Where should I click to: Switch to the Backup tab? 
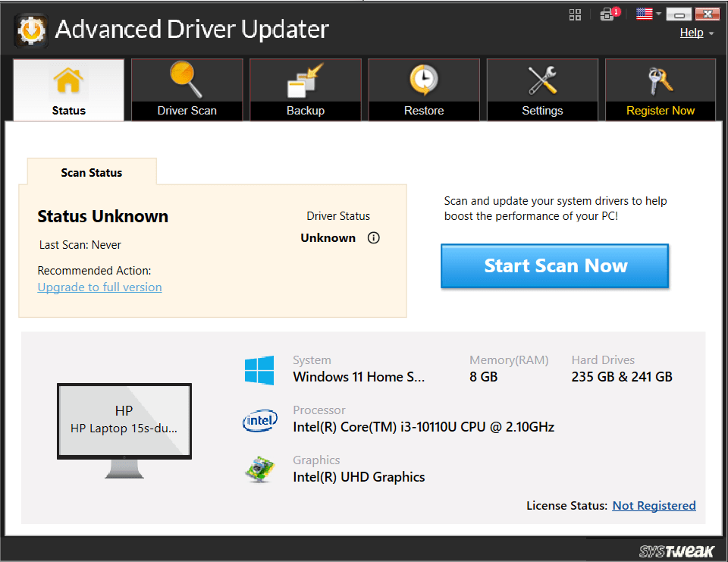tap(305, 90)
